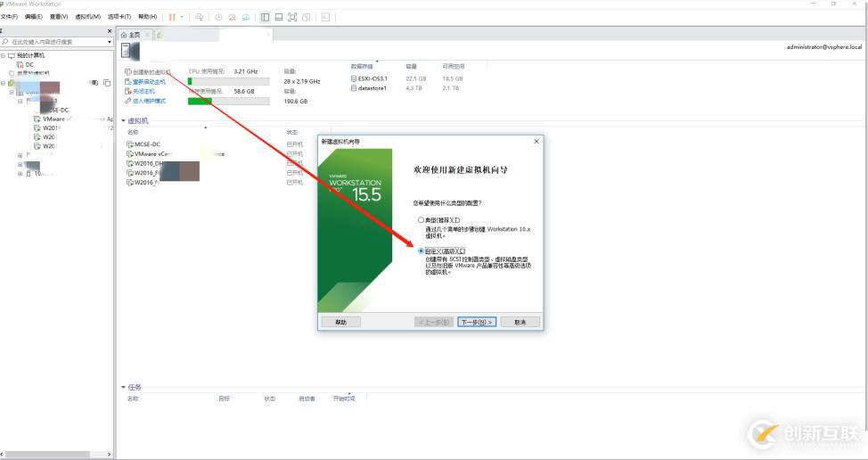Collapse the 我的计算机 tree node

4,55
